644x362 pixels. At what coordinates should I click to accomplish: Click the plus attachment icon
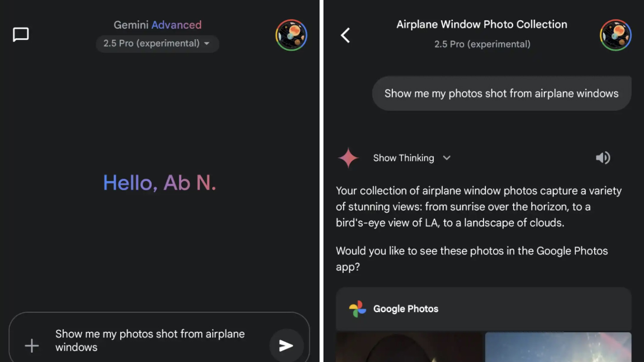click(32, 345)
